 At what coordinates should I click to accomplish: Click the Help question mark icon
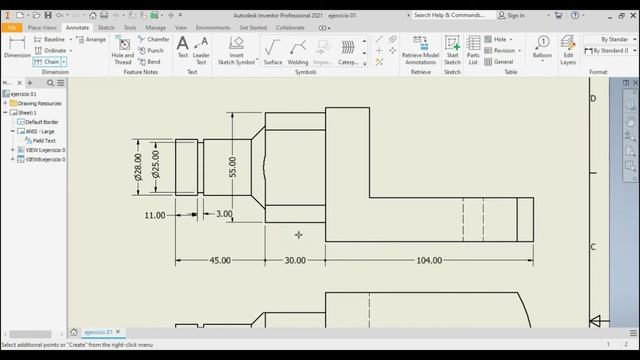[575, 15]
